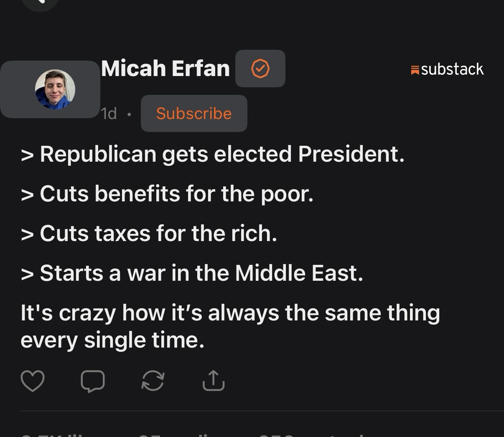This screenshot has height=437, width=504.
Task: Open the likes count at the bottom
Action: coord(54,434)
